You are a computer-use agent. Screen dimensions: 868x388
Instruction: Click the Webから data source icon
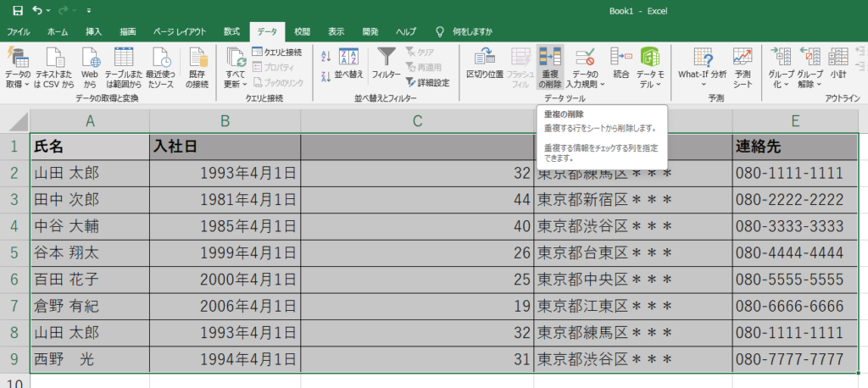click(90, 58)
